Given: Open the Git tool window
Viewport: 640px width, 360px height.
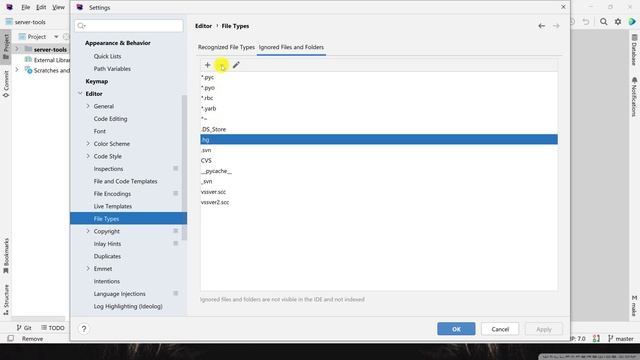Looking at the screenshot, I should pyautogui.click(x=24, y=328).
